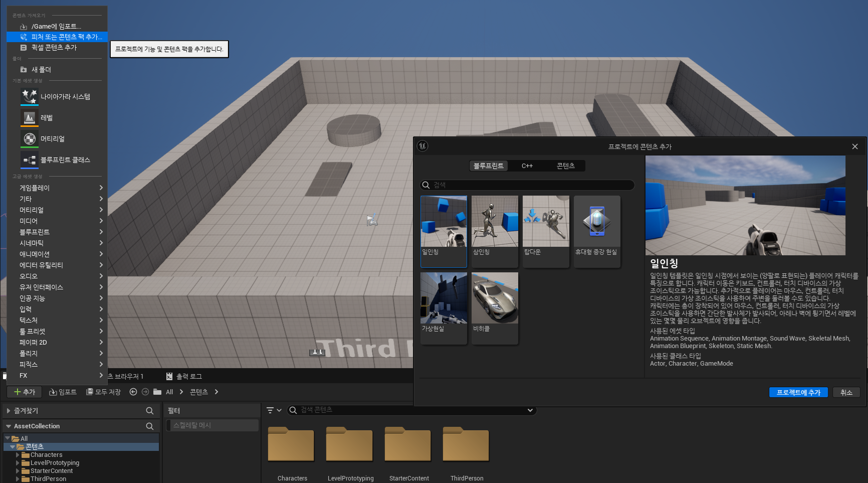
Task: Expand the 오디오 submenu
Action: 57,276
